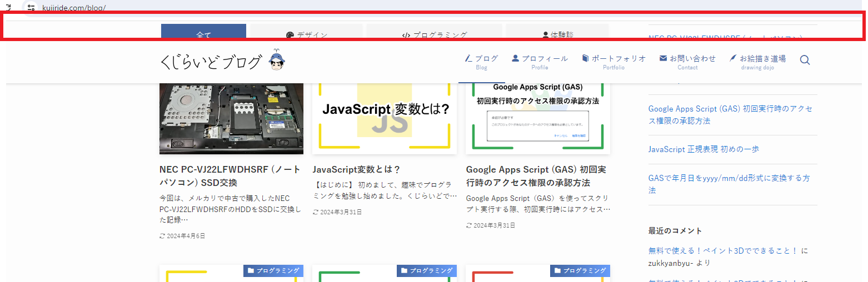Go to the ブログ navigation item
This screenshot has height=282, width=868.
(x=481, y=62)
